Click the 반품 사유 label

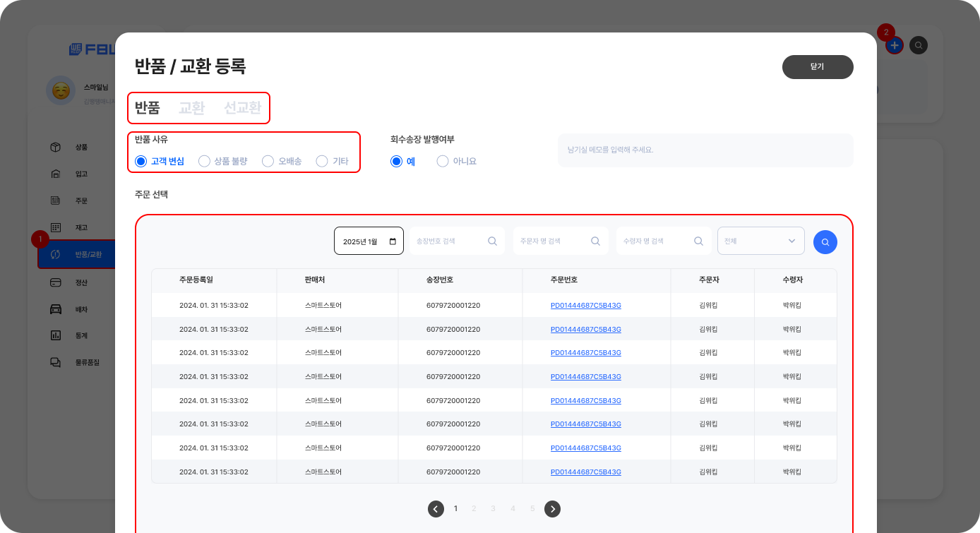[x=151, y=139]
